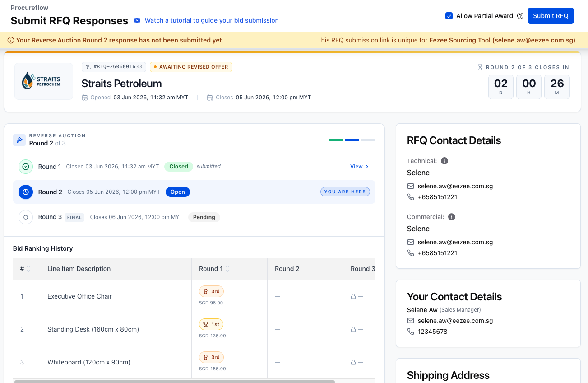Image resolution: width=588 pixels, height=383 pixels.
Task: Click the 3rd rank badge for Executive Office Chair
Action: point(211,291)
